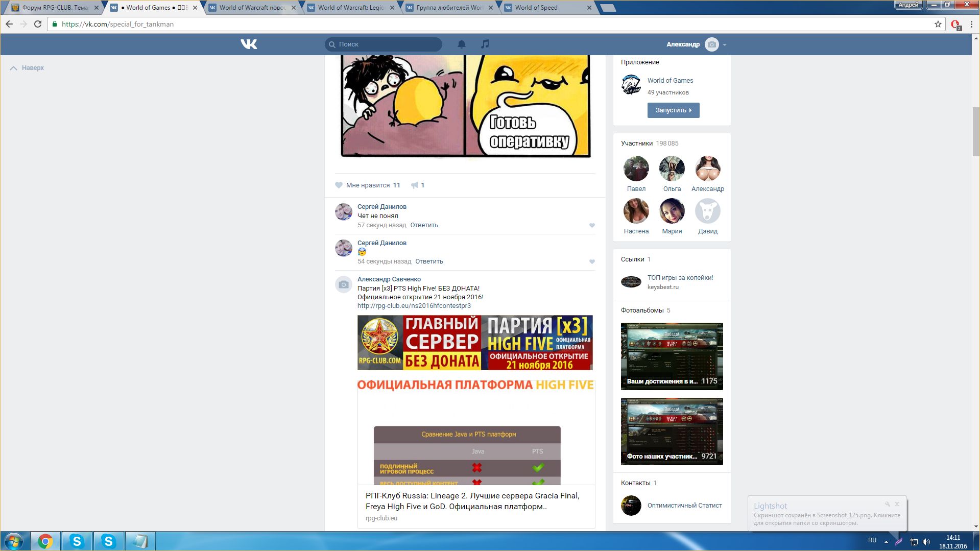Image resolution: width=980 pixels, height=551 pixels.
Task: Click the Windows Start button
Action: [14, 541]
